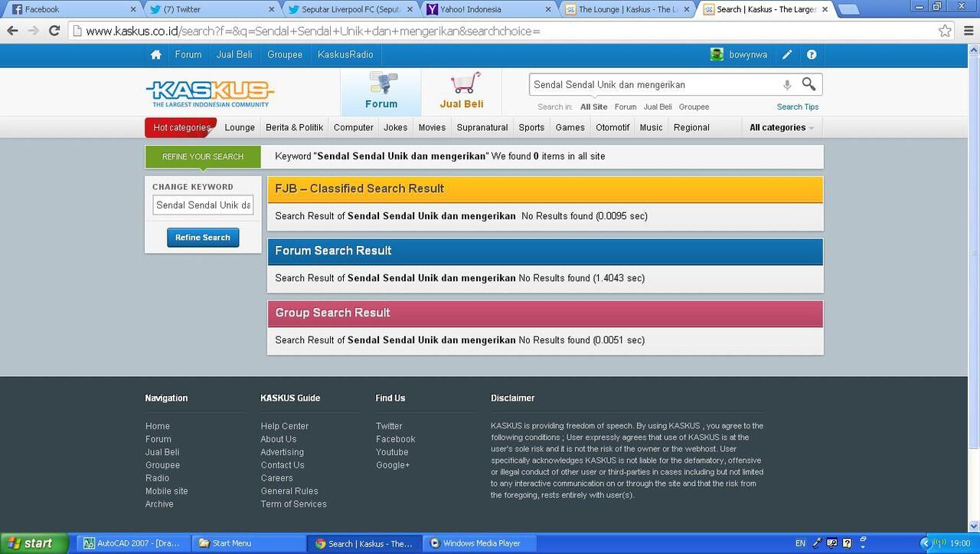The image size is (980, 554).
Task: Restrict search to Forum under Search in
Action: [626, 107]
